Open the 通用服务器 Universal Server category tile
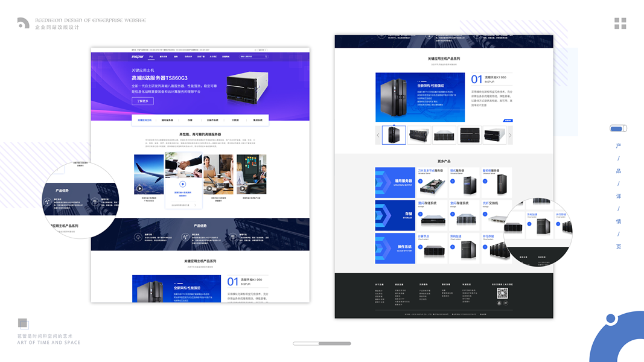This screenshot has height=362, width=644. point(395,182)
